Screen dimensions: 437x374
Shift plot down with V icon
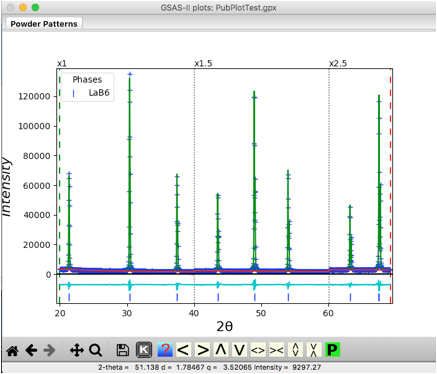click(x=240, y=350)
